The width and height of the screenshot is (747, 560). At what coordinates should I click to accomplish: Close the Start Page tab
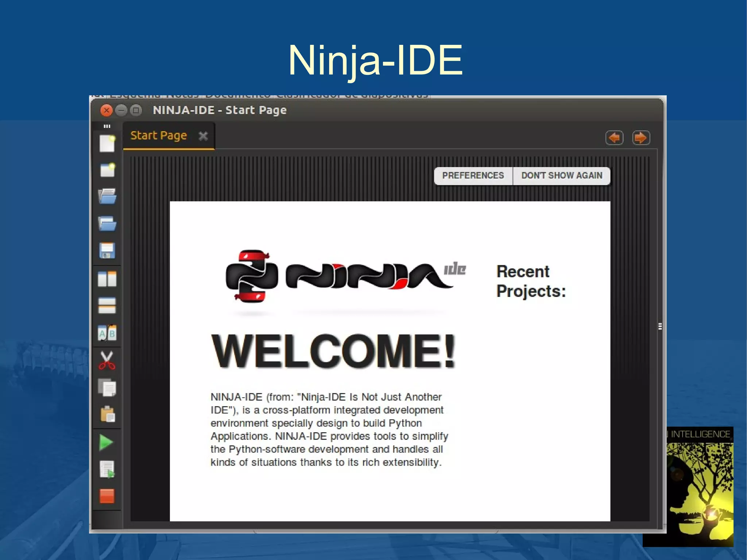tap(203, 136)
